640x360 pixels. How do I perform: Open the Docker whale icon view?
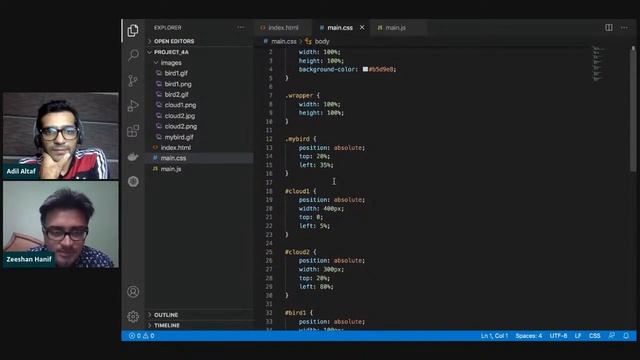coord(133,157)
